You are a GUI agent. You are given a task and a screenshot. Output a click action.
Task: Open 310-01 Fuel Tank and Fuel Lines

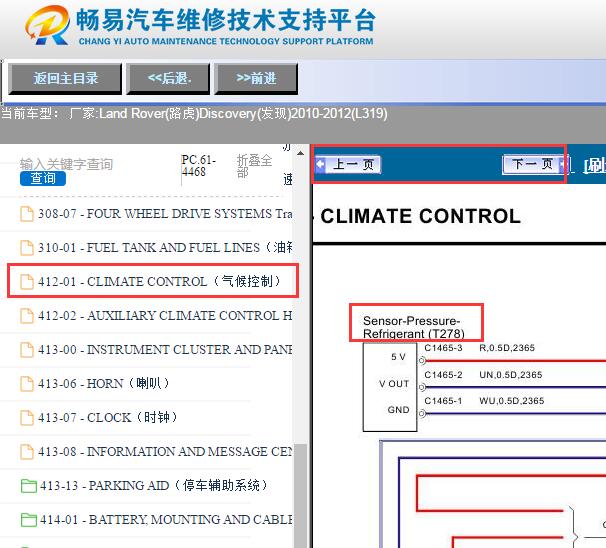point(165,247)
